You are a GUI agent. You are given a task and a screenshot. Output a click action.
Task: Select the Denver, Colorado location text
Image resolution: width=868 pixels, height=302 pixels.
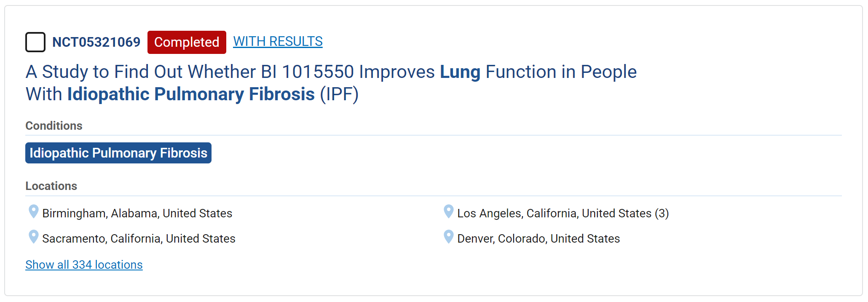click(x=538, y=239)
